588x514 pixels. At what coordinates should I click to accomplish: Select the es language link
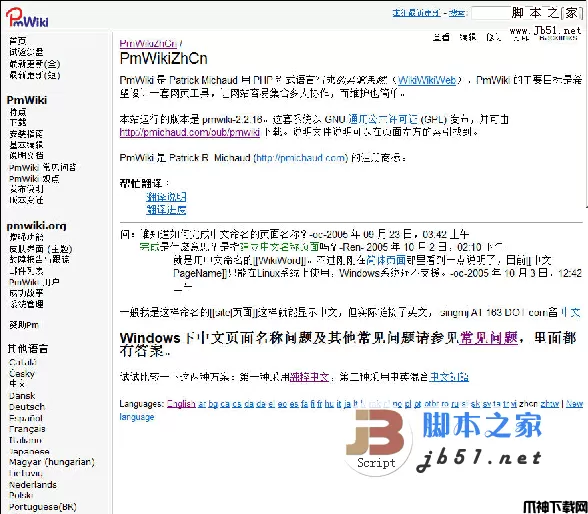click(294, 404)
